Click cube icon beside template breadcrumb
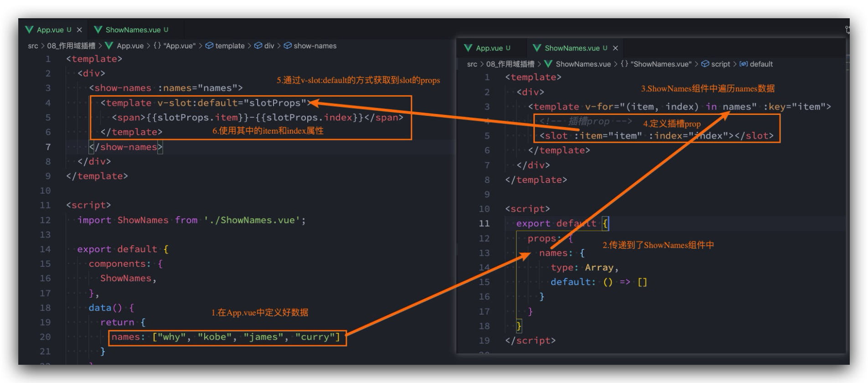868x383 pixels. click(x=210, y=46)
